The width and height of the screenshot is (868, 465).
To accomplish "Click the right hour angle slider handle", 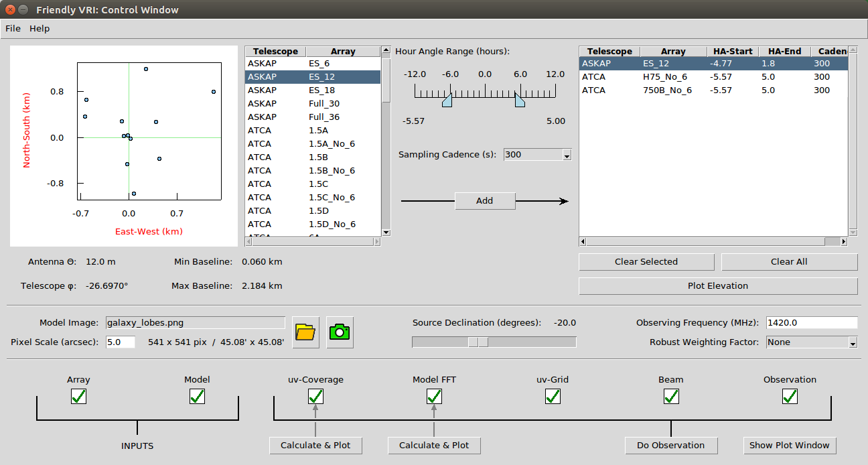I will coord(519,100).
